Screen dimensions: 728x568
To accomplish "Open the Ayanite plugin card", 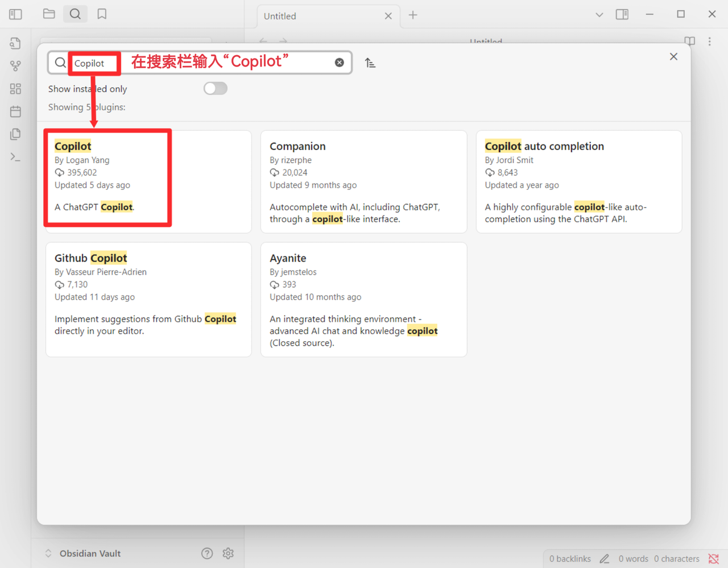I will pos(363,300).
